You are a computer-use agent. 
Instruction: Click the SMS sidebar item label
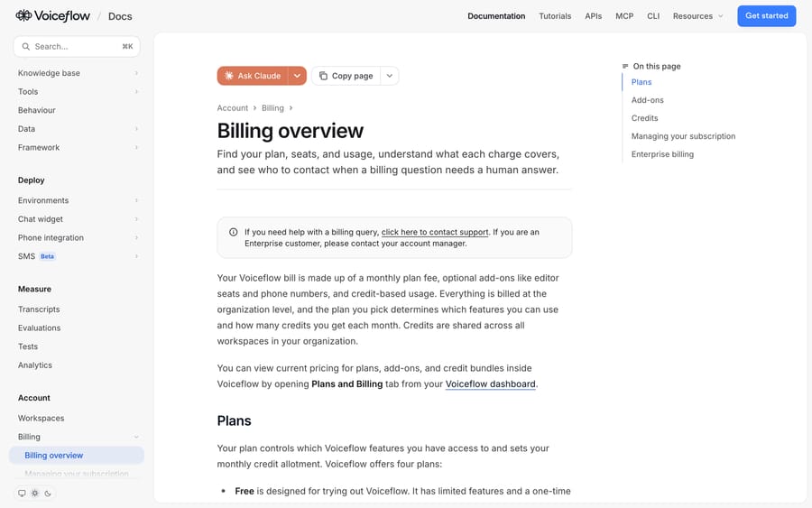pyautogui.click(x=26, y=256)
